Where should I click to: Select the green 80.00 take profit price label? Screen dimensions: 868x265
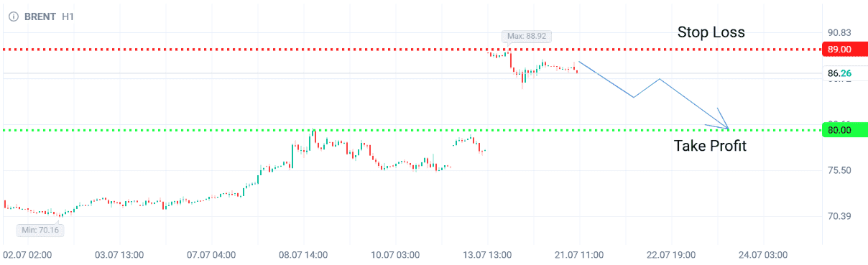839,130
